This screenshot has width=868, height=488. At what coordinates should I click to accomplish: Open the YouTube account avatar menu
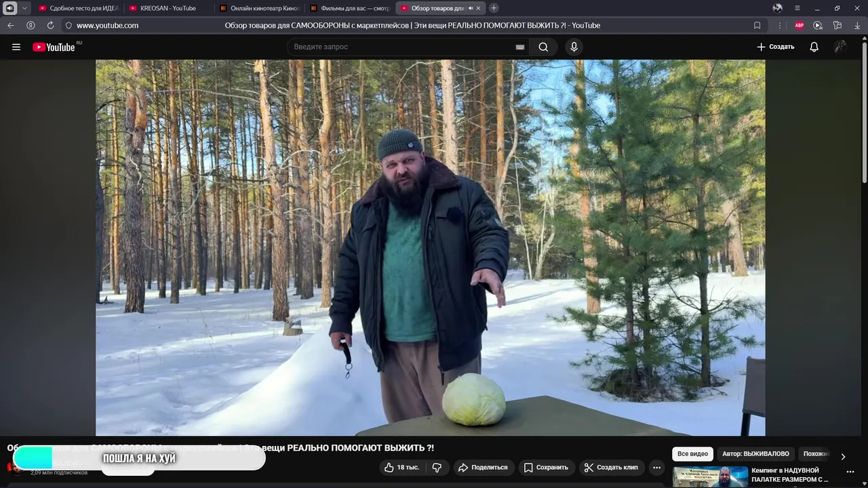tap(840, 47)
